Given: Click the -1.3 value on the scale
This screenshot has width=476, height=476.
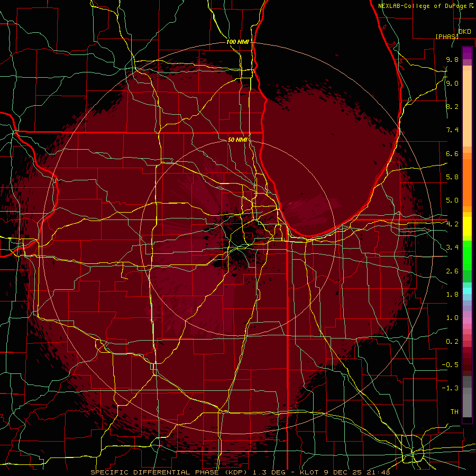Looking at the screenshot, I should (450, 388).
